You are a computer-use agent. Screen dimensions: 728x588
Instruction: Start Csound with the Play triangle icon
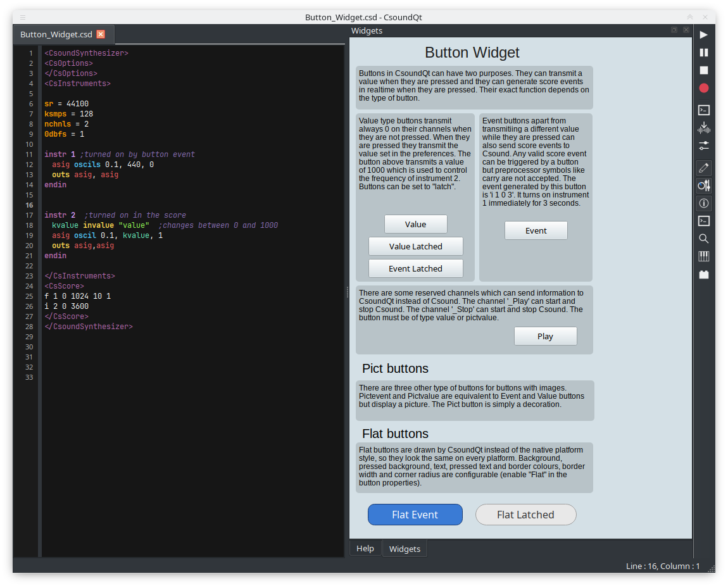point(704,35)
